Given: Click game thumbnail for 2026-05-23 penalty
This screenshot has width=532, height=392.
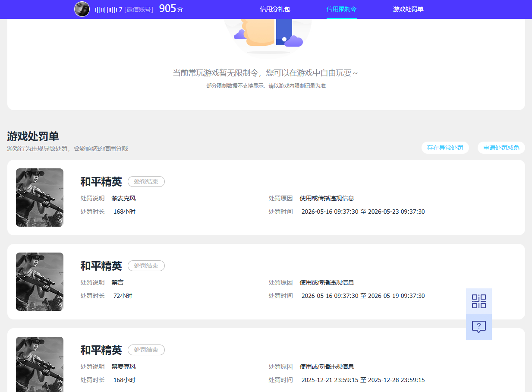Looking at the screenshot, I should click(40, 197).
